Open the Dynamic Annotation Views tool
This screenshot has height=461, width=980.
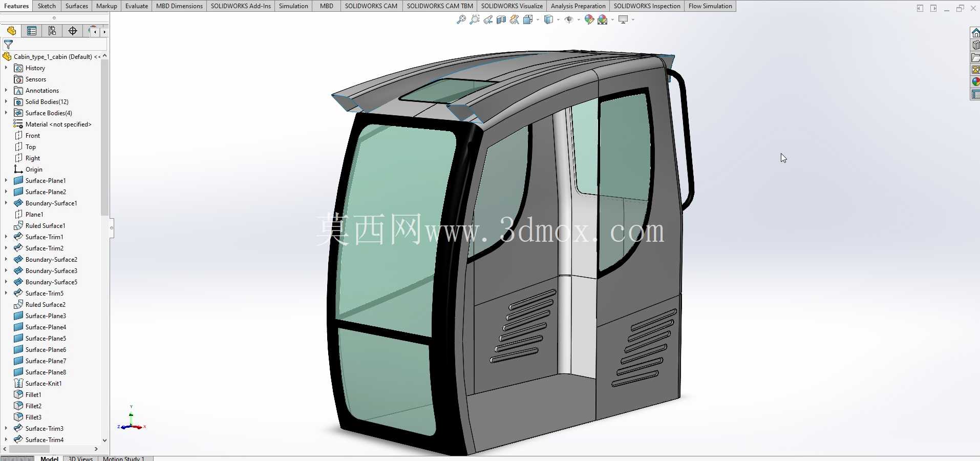click(x=515, y=19)
